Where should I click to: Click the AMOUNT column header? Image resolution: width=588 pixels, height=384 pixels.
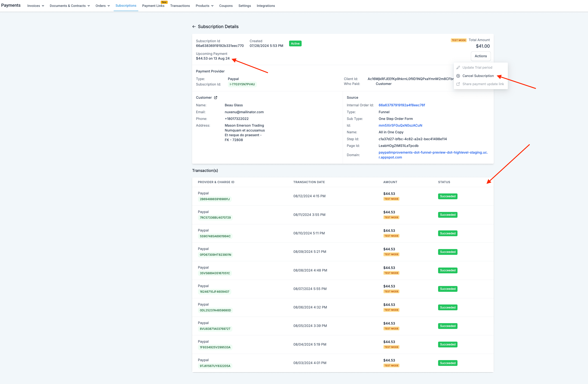(390, 182)
